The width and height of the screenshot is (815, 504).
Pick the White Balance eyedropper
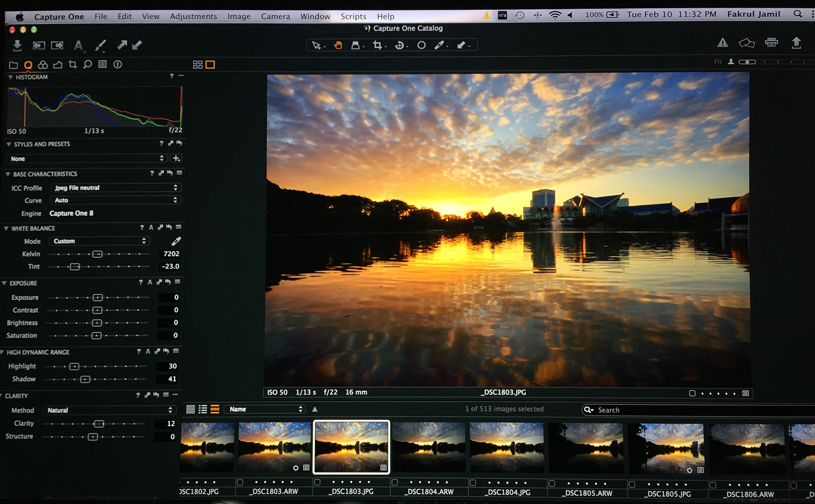[x=176, y=241]
